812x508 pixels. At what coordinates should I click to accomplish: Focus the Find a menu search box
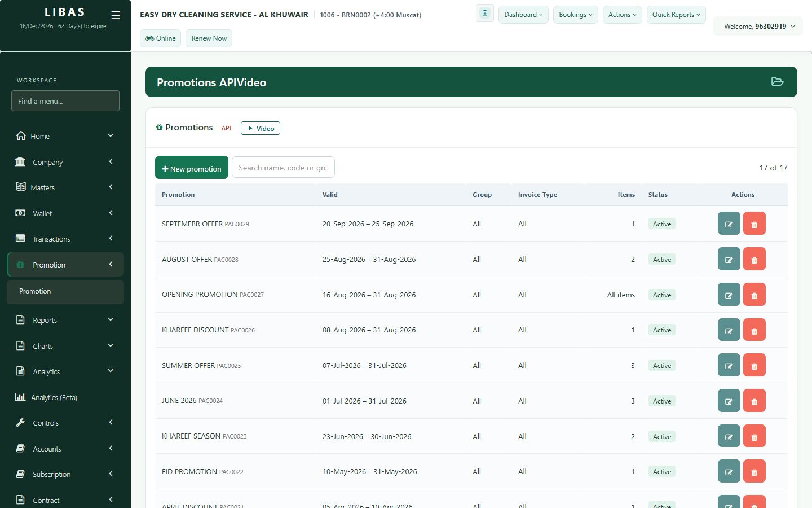tap(65, 101)
